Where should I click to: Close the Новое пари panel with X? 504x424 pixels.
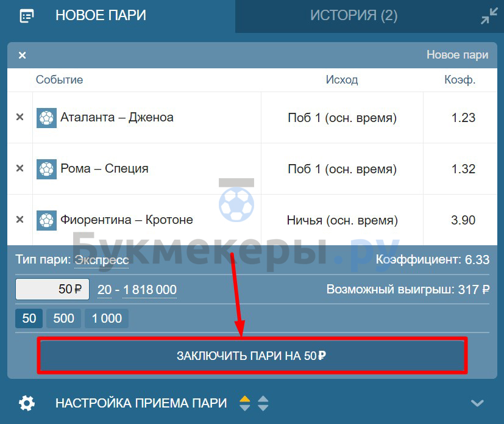[22, 56]
